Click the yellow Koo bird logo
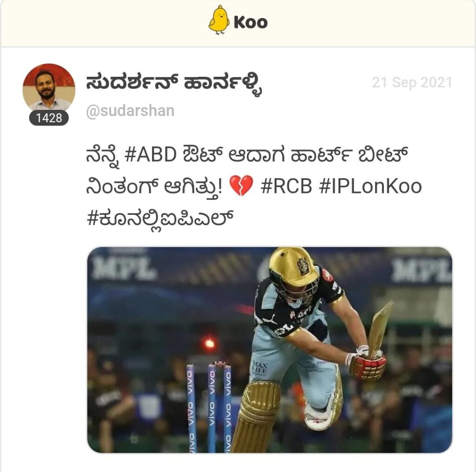The width and height of the screenshot is (476, 472). [218, 20]
